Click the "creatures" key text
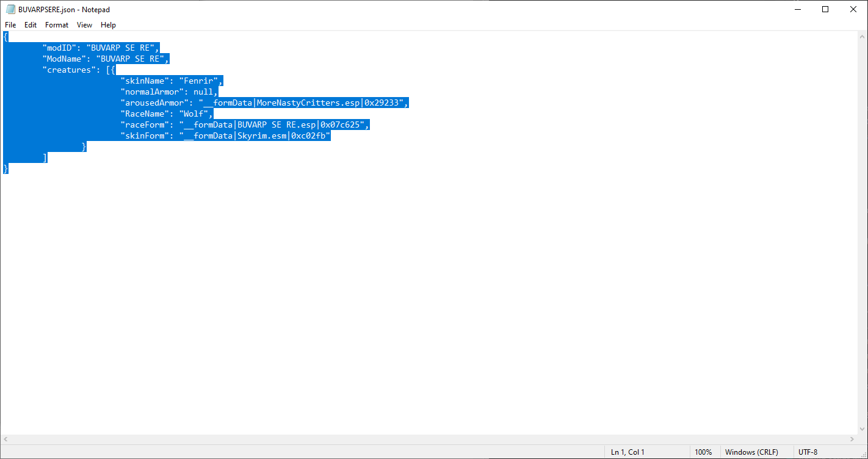Viewport: 868px width, 459px height. (x=69, y=70)
